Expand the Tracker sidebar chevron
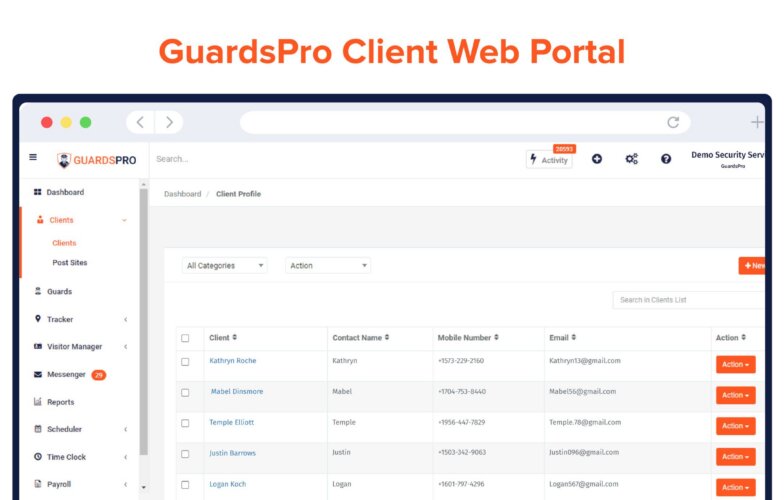The height and width of the screenshot is (500, 784). 126,319
